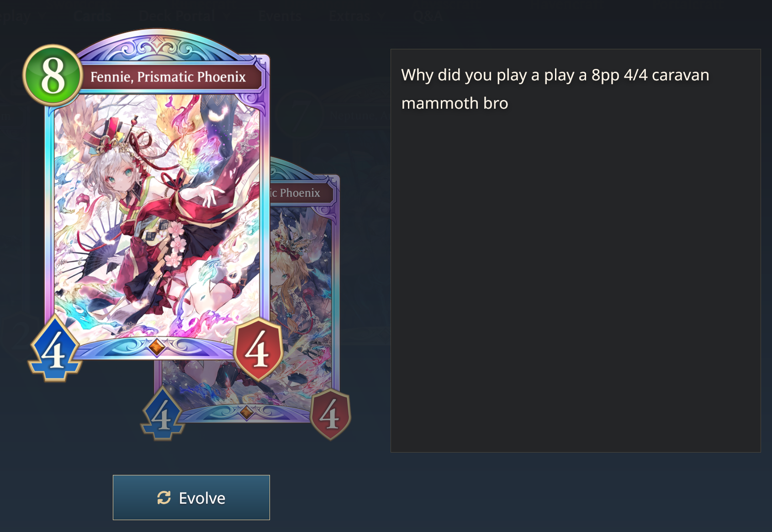Click the evolved card's red defense shield
The width and height of the screenshot is (772, 532).
click(x=331, y=415)
